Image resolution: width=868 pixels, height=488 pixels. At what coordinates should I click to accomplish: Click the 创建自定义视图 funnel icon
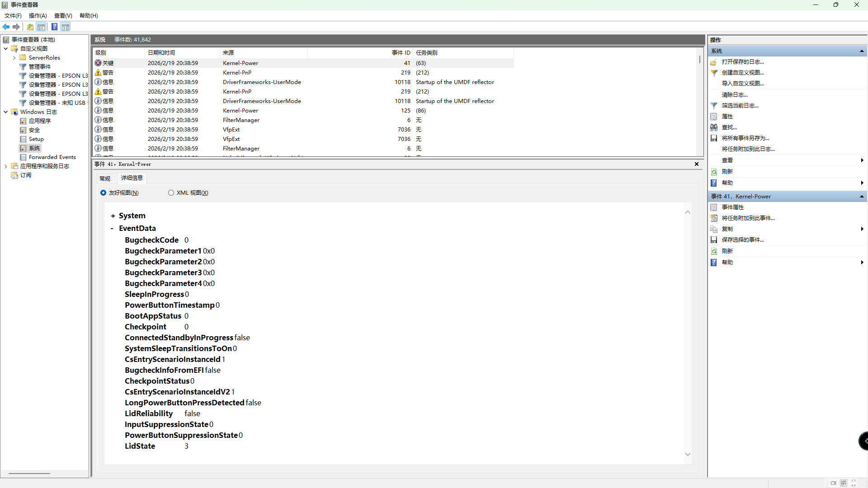(714, 73)
